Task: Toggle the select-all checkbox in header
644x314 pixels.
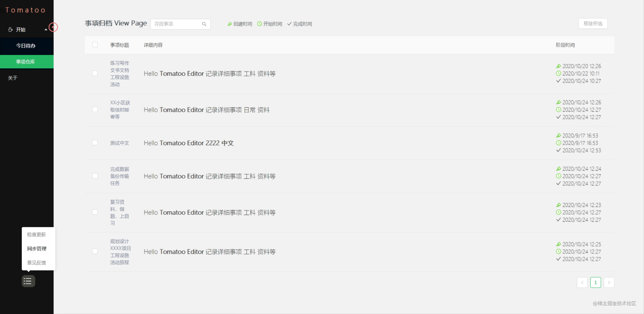Action: (x=95, y=45)
